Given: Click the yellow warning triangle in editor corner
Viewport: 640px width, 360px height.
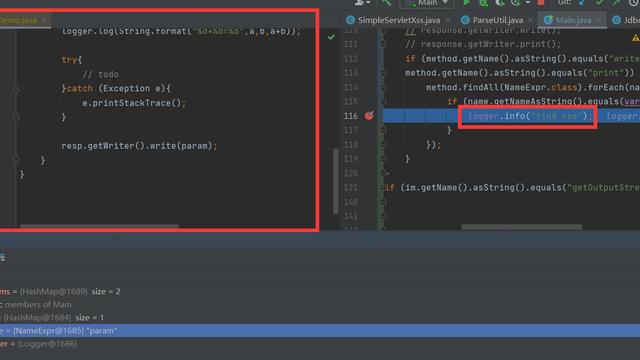Looking at the screenshot, I should click(636, 38).
